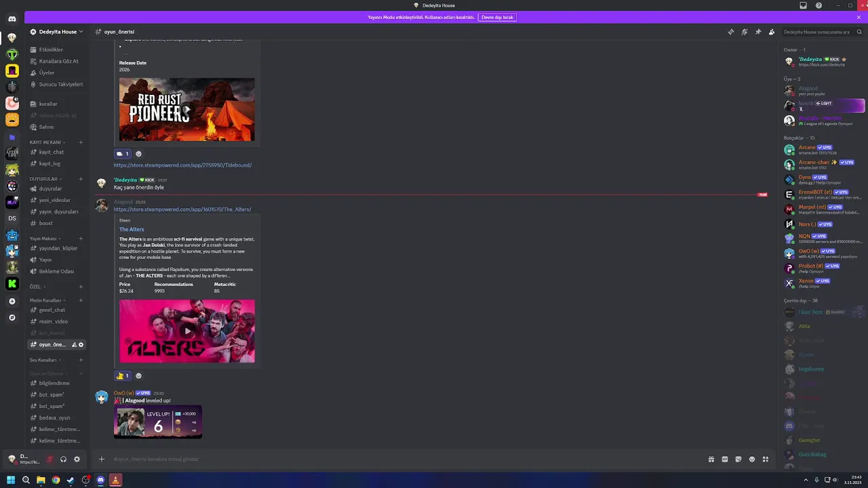868x488 pixels.
Task: Open The_Alters Steam store link
Action: pos(182,209)
